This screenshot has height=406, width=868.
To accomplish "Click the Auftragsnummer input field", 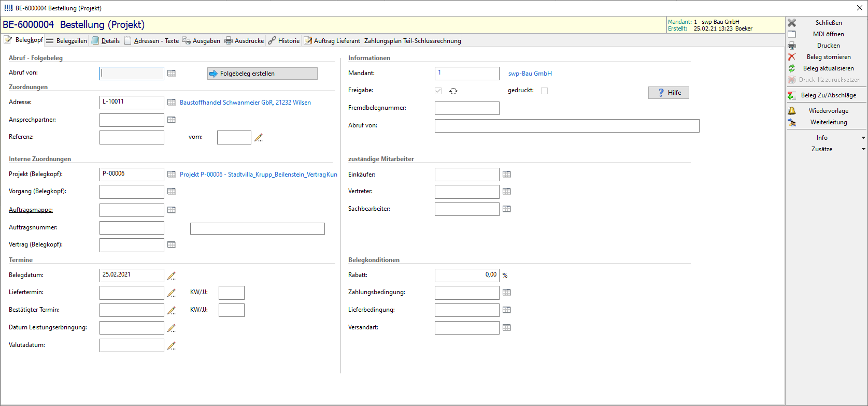I will pyautogui.click(x=132, y=228).
